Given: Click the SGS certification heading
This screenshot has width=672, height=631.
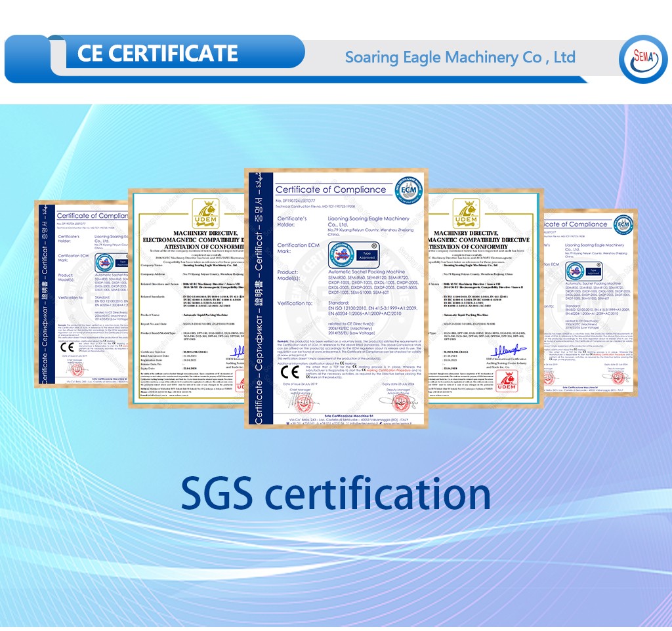Looking at the screenshot, I should (x=335, y=494).
